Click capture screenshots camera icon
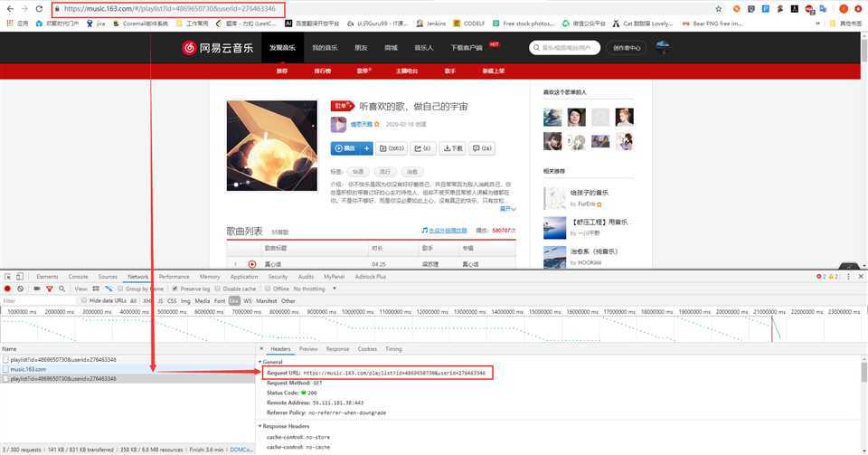Viewport: 868px width, 455px height. (36, 289)
